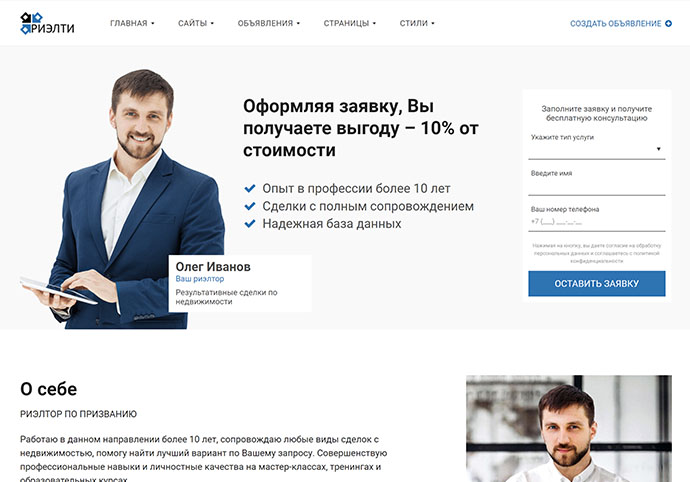Screen dimensions: 690x482
Task: Click the О себе heading
Action: pos(48,389)
